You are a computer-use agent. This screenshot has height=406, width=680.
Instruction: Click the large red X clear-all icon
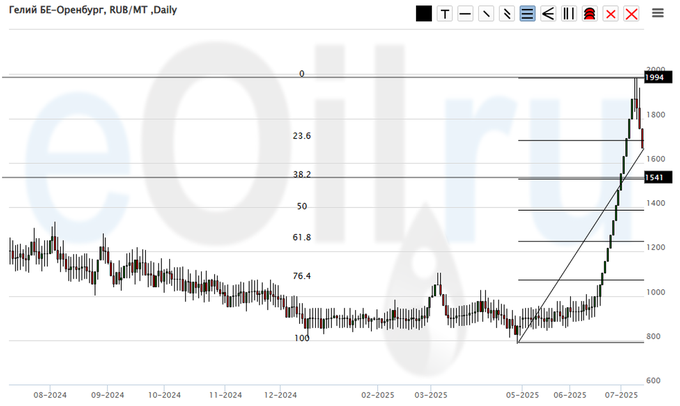pos(631,13)
